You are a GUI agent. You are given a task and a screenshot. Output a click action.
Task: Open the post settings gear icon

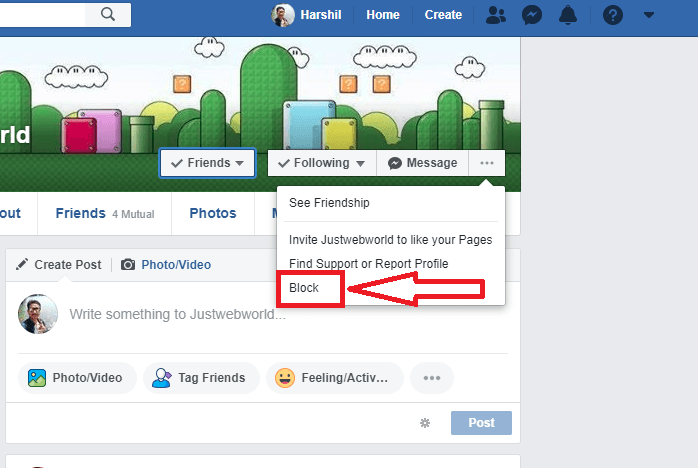click(x=425, y=423)
